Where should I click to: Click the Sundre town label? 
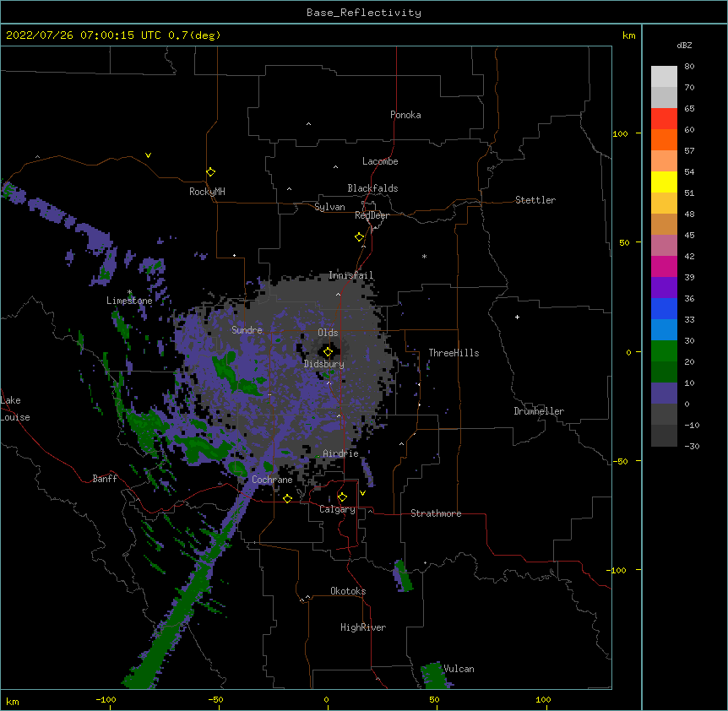[247, 330]
